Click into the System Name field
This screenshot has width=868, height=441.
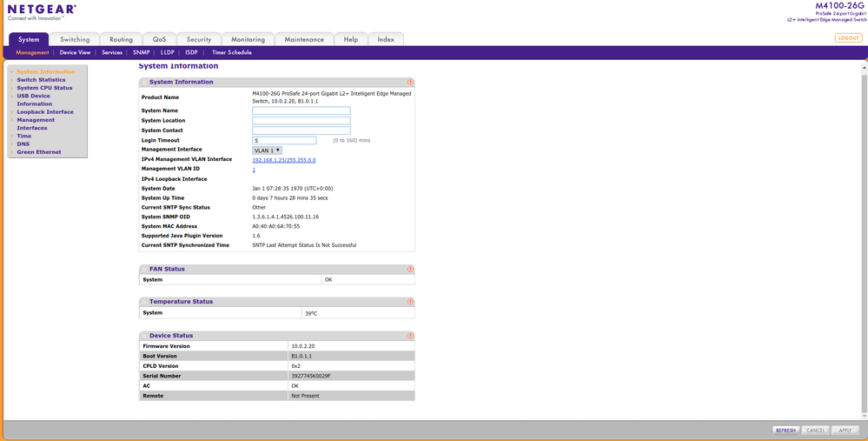pos(301,111)
